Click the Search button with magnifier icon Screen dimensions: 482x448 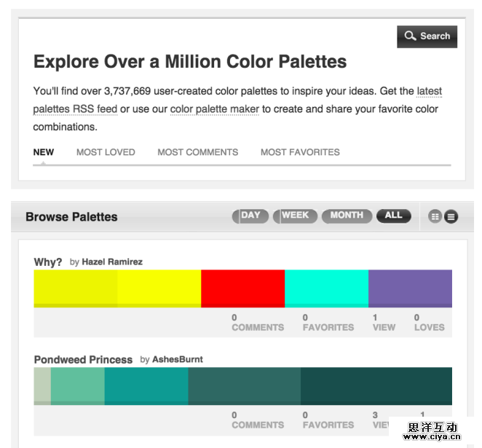pyautogui.click(x=427, y=36)
